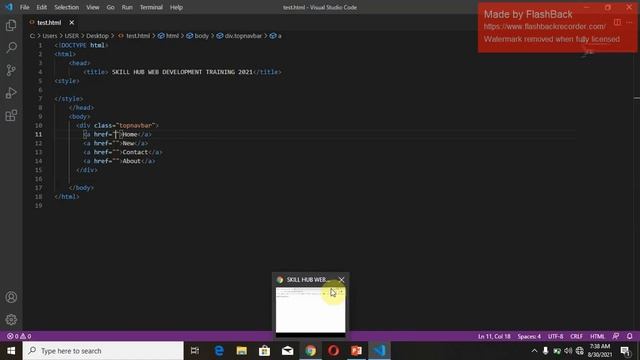Image resolution: width=640 pixels, height=360 pixels.
Task: Click the body breadcrumb segment
Action: 198,36
